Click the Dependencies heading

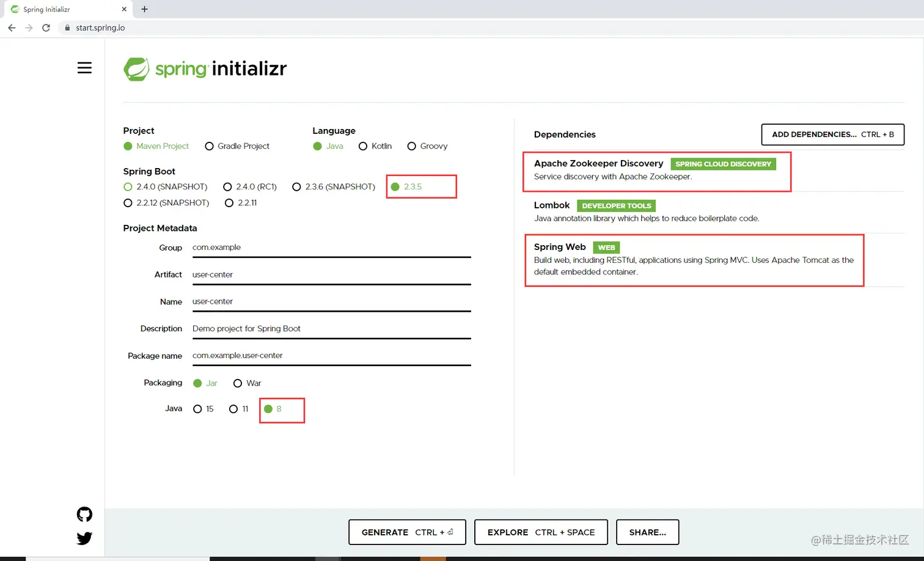tap(565, 134)
